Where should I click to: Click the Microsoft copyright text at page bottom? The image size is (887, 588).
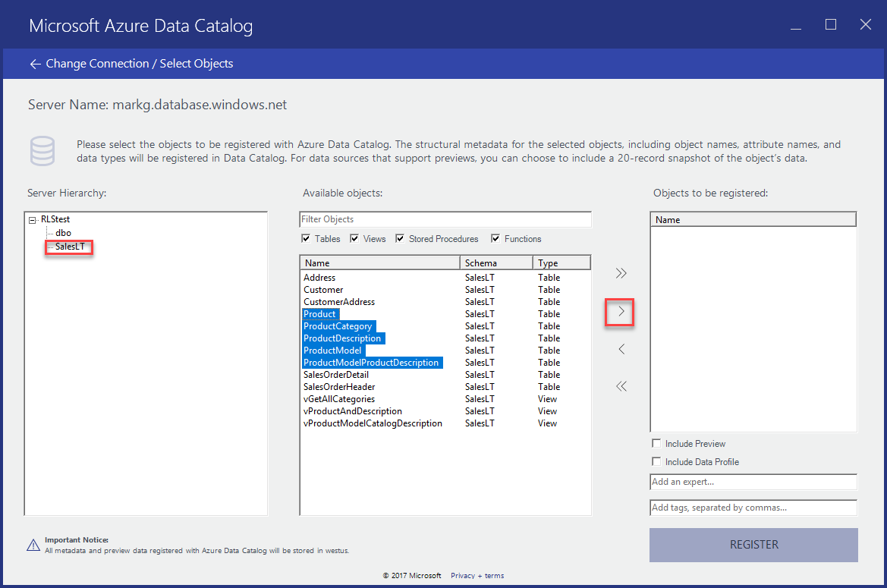pyautogui.click(x=412, y=575)
